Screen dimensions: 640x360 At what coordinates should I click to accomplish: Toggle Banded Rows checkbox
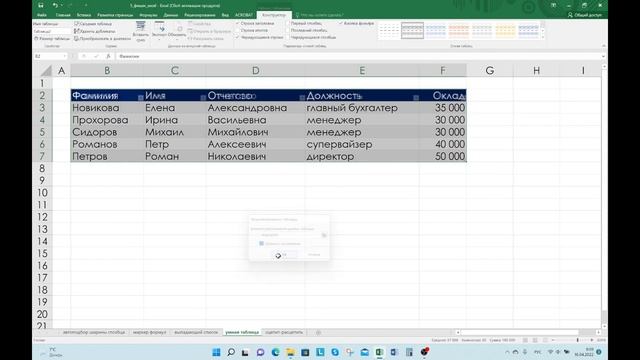[238, 37]
